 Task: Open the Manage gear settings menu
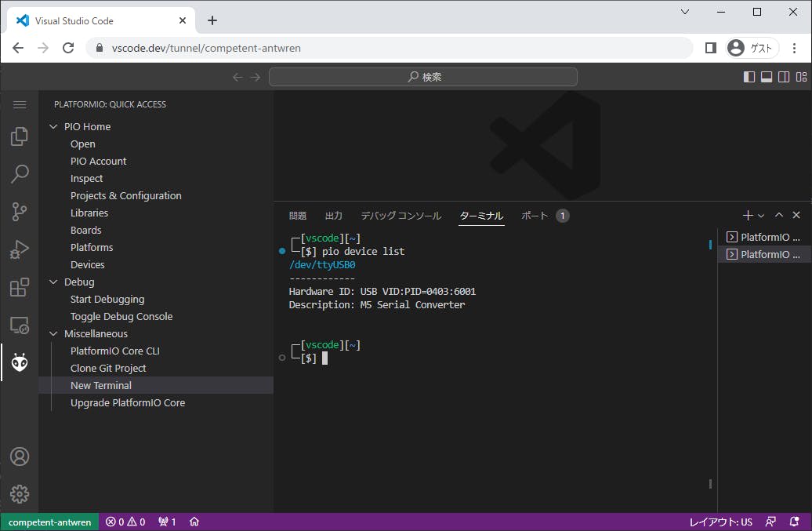tap(19, 494)
